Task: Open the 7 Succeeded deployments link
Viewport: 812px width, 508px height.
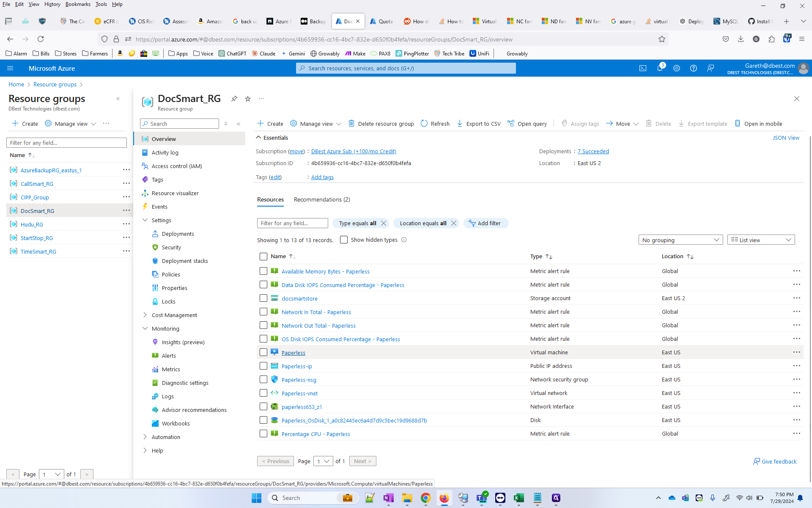Action: pyautogui.click(x=593, y=151)
